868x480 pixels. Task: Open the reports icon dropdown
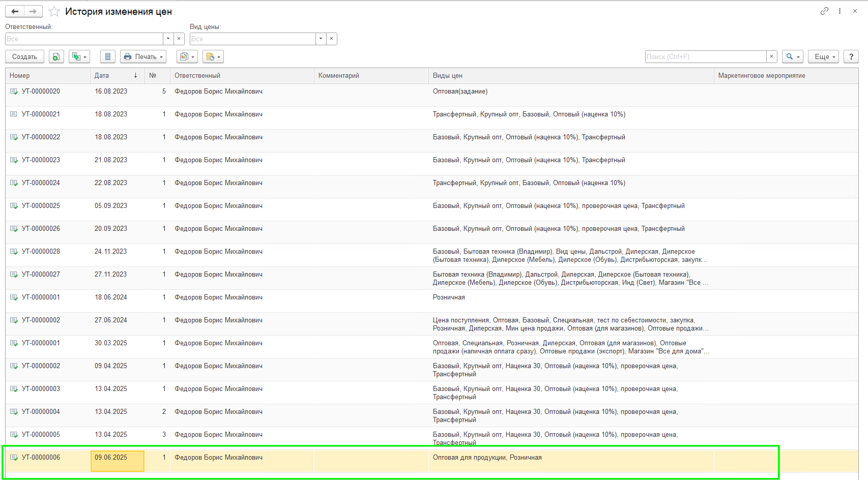click(187, 56)
